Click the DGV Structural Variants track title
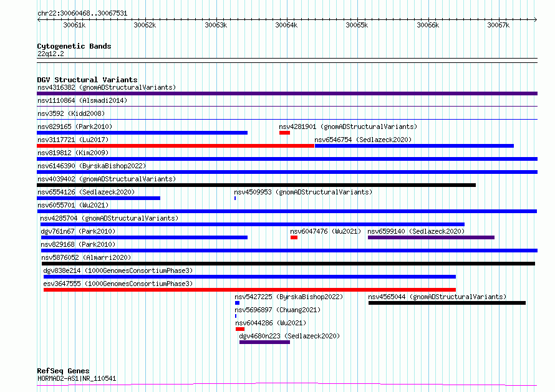Image resolution: width=555 pixels, height=392 pixels. click(x=87, y=80)
